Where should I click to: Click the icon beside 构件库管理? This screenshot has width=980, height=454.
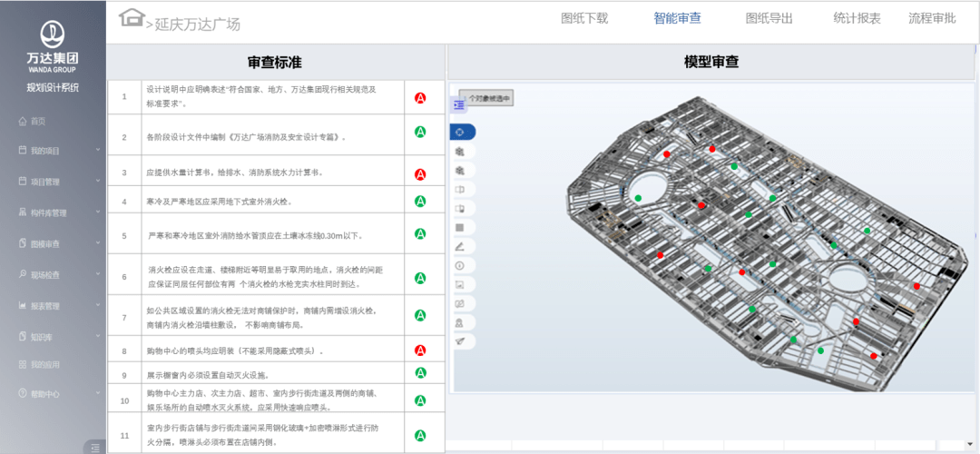pyautogui.click(x=23, y=212)
